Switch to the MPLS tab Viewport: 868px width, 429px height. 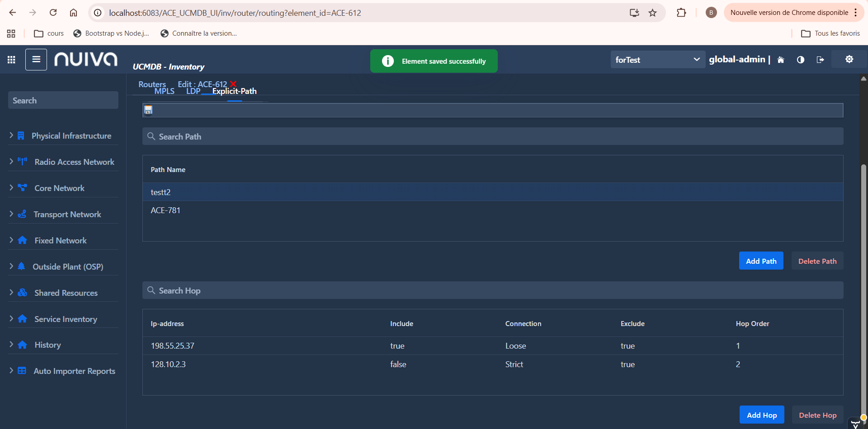tap(164, 91)
